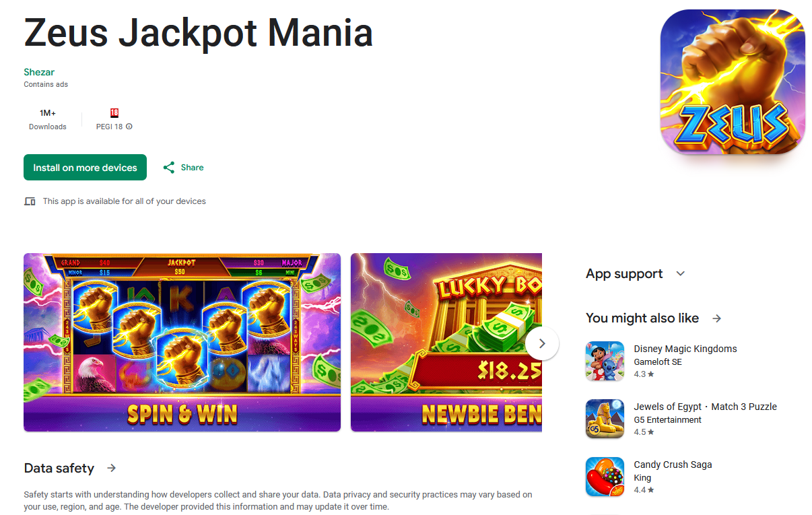Viewport: 812px width, 515px height.
Task: Show next screenshot with carousel arrow
Action: point(542,343)
